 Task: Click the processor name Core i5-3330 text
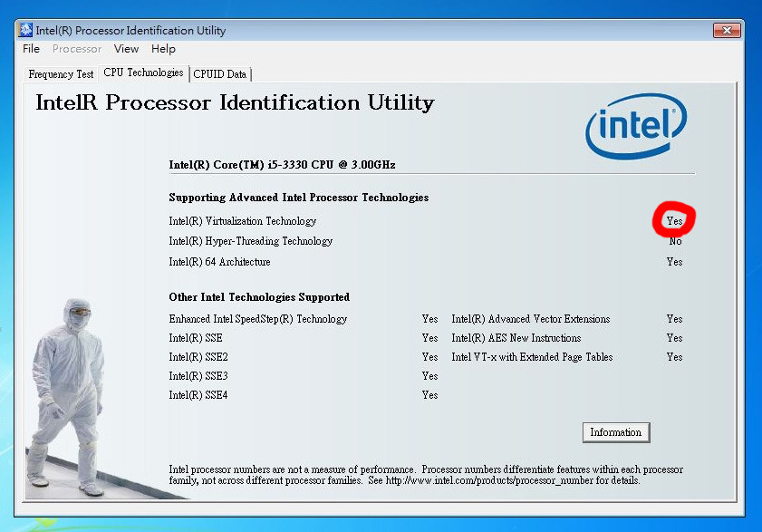(x=282, y=164)
